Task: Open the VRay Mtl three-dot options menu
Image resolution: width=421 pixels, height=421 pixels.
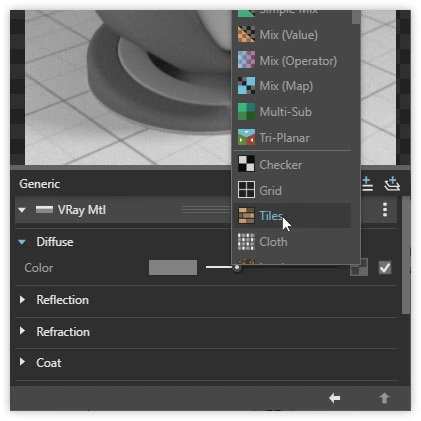Action: pyautogui.click(x=385, y=210)
